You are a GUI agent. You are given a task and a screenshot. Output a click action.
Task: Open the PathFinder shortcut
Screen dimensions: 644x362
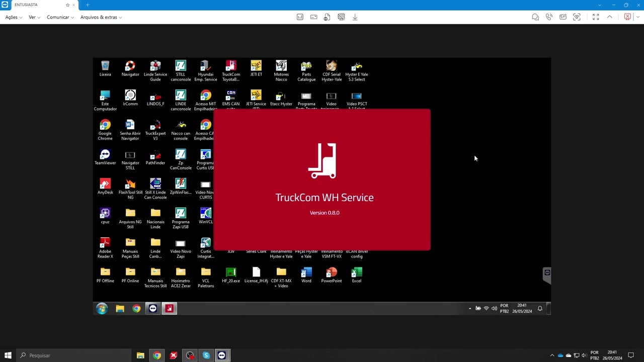click(x=155, y=157)
